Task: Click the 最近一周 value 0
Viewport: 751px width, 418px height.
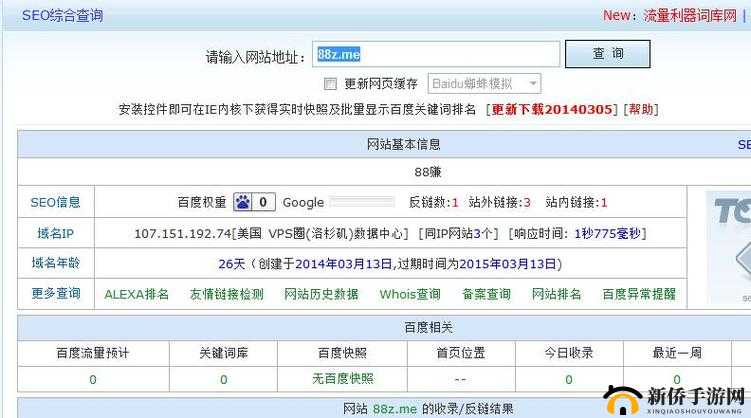Action: (677, 380)
